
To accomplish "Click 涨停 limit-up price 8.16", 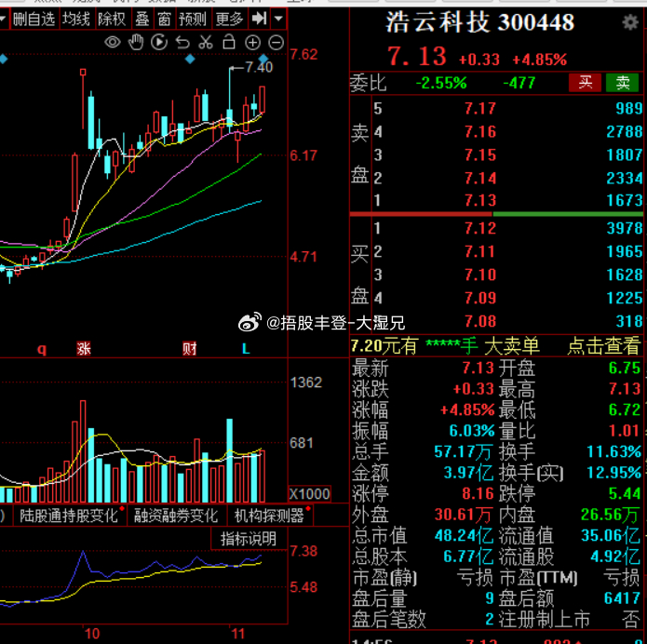I will click(478, 493).
